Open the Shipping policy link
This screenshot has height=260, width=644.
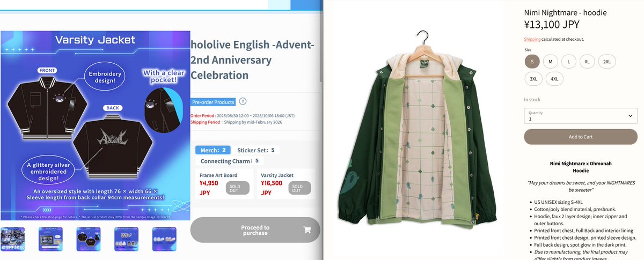pyautogui.click(x=532, y=39)
